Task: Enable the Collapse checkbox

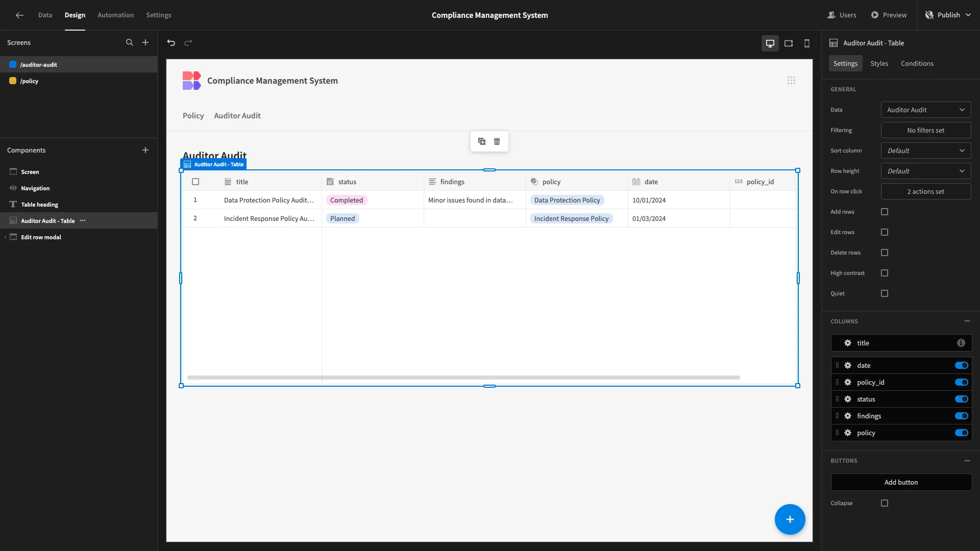Action: click(x=885, y=503)
